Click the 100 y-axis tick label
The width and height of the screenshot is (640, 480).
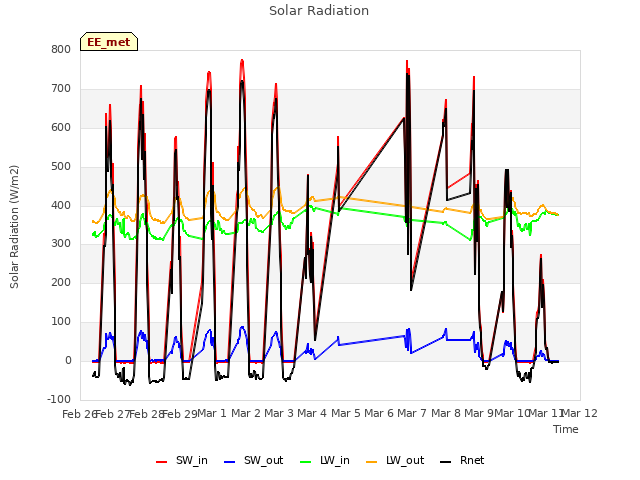(61, 322)
